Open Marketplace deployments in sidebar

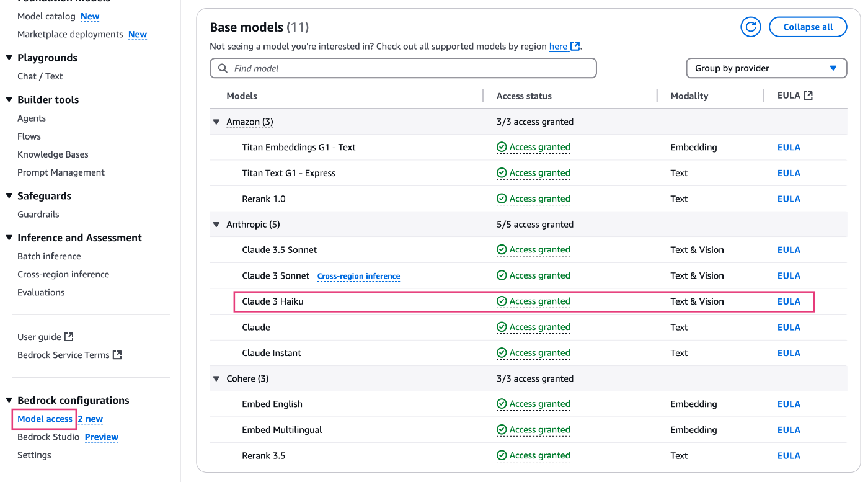(x=70, y=34)
